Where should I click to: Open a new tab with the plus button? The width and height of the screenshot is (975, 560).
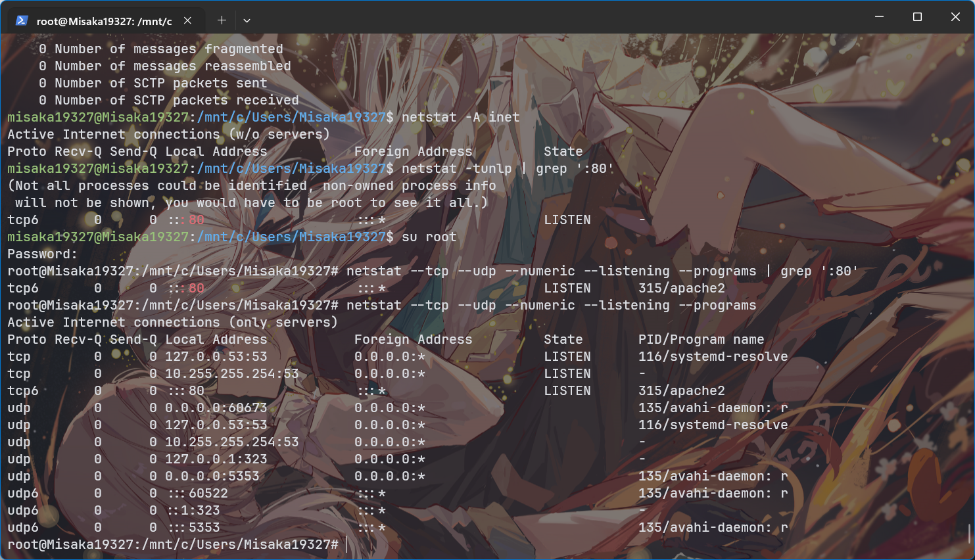tap(222, 20)
